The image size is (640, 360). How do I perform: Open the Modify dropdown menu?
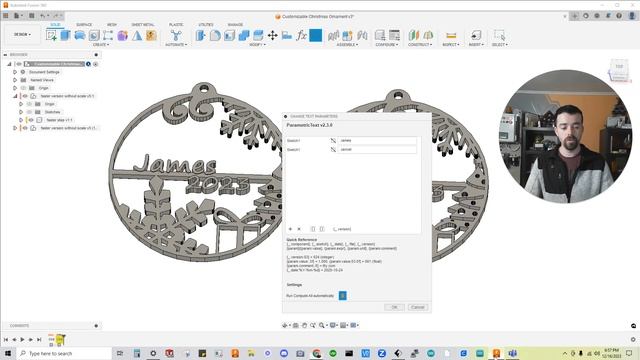(257, 44)
